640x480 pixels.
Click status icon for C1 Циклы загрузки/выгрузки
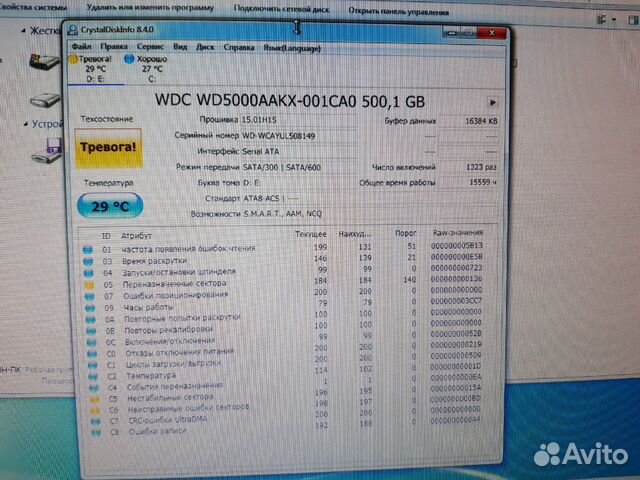[93, 365]
